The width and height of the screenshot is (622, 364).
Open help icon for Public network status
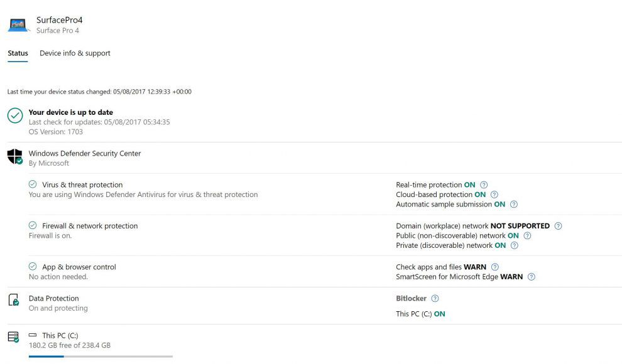(527, 236)
